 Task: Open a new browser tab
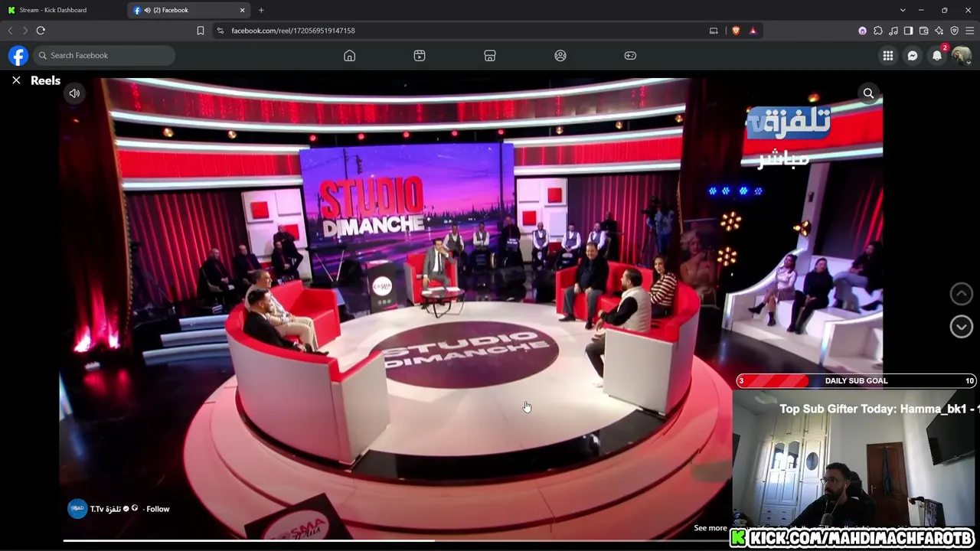261,10
